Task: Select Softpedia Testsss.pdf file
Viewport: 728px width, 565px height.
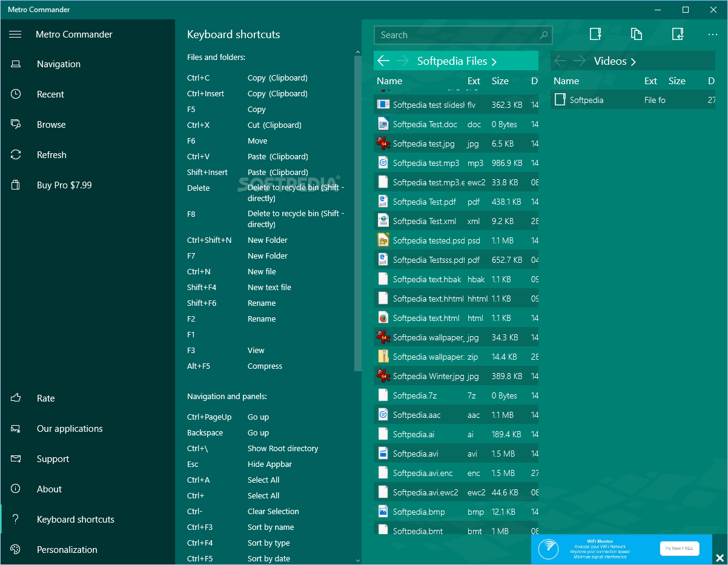Action: coord(456,260)
